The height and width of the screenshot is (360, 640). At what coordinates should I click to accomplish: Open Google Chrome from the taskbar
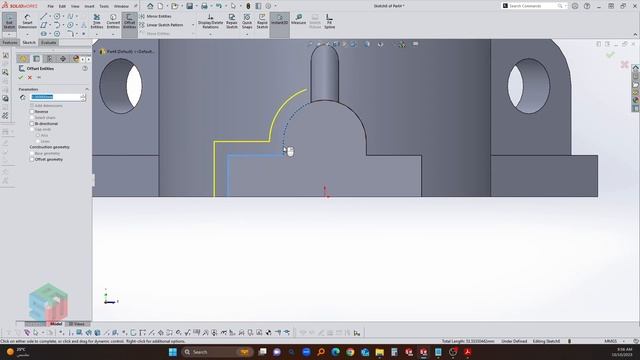pyautogui.click(x=350, y=352)
